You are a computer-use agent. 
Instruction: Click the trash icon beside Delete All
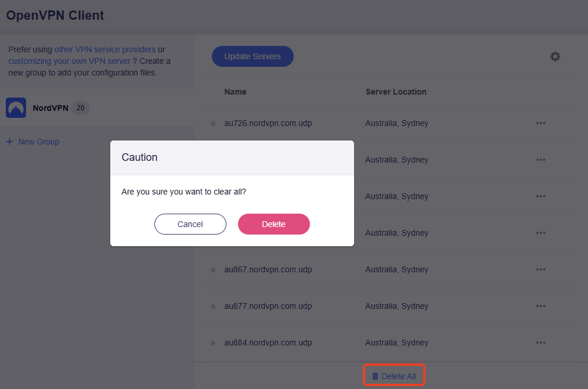pyautogui.click(x=375, y=376)
